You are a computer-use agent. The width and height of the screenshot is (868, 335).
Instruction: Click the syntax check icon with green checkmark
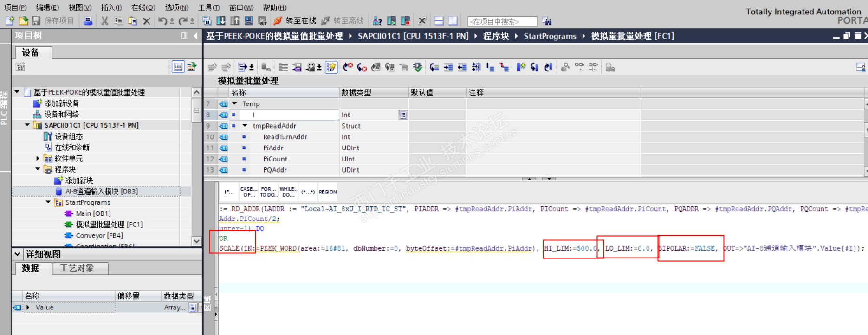418,67
